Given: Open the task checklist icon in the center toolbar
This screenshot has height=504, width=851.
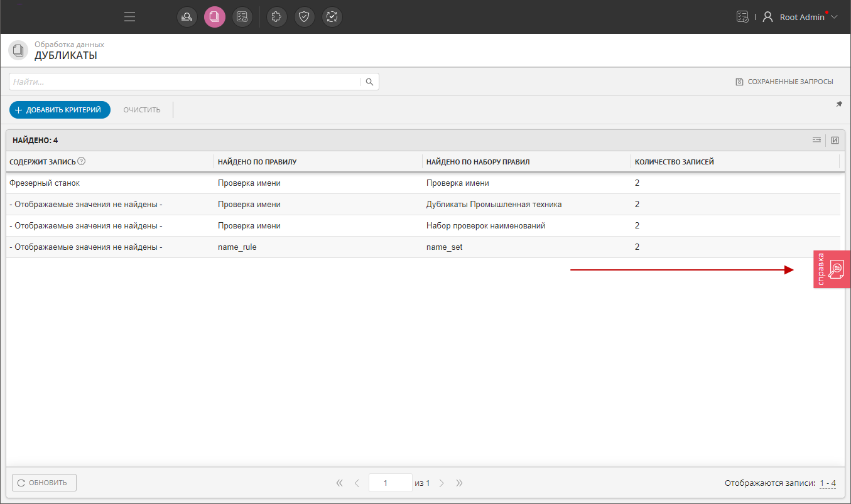Looking at the screenshot, I should click(x=242, y=17).
